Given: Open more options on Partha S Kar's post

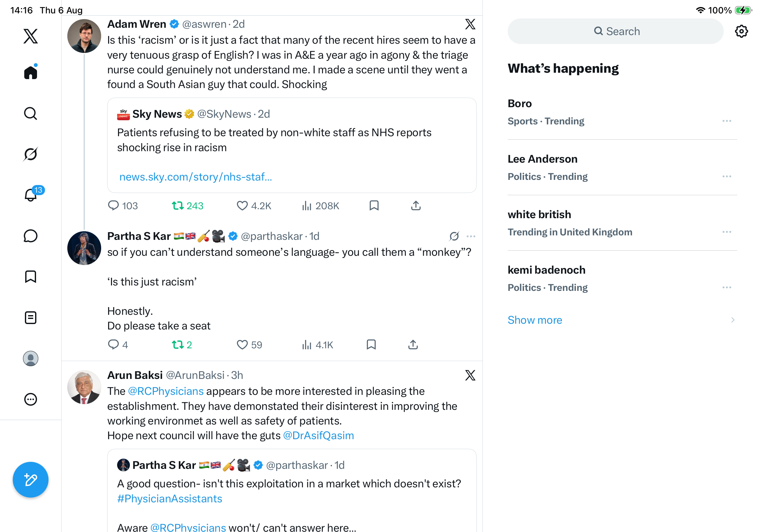Looking at the screenshot, I should pos(471,236).
